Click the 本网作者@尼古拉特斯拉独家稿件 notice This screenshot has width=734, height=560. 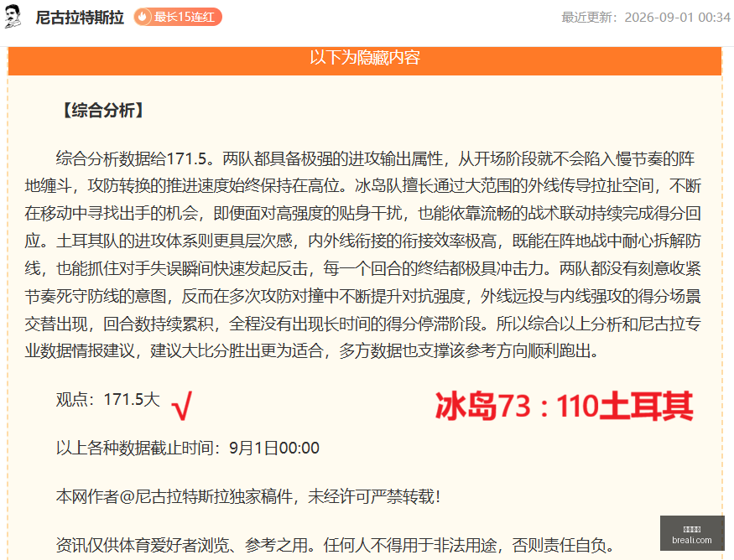coord(248,496)
